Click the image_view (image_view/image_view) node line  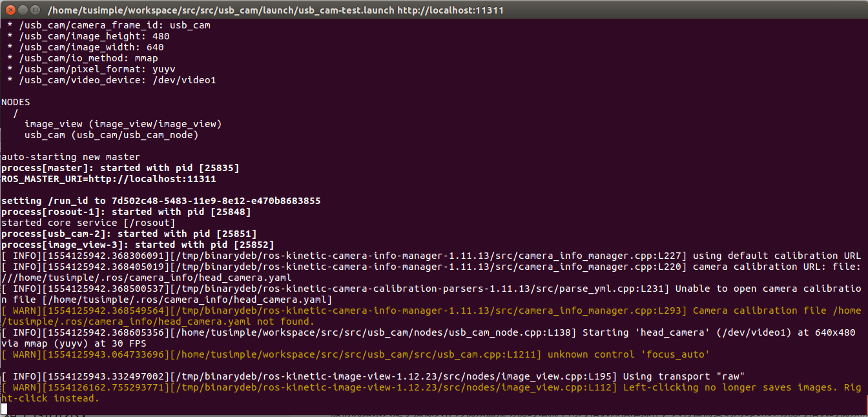pyautogui.click(x=123, y=124)
